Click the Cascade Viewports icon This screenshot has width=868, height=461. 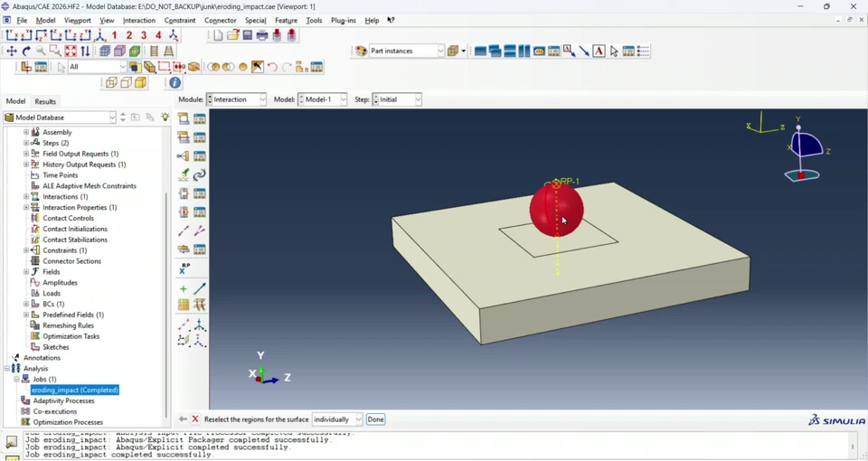[x=495, y=51]
